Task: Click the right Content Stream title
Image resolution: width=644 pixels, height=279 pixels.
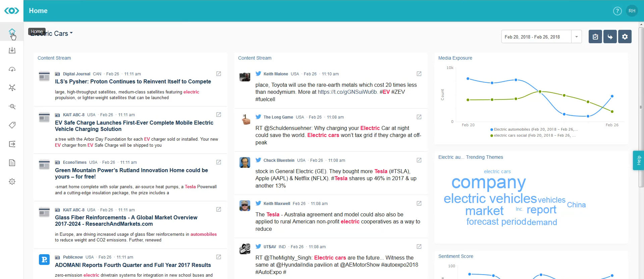Action: tap(255, 58)
